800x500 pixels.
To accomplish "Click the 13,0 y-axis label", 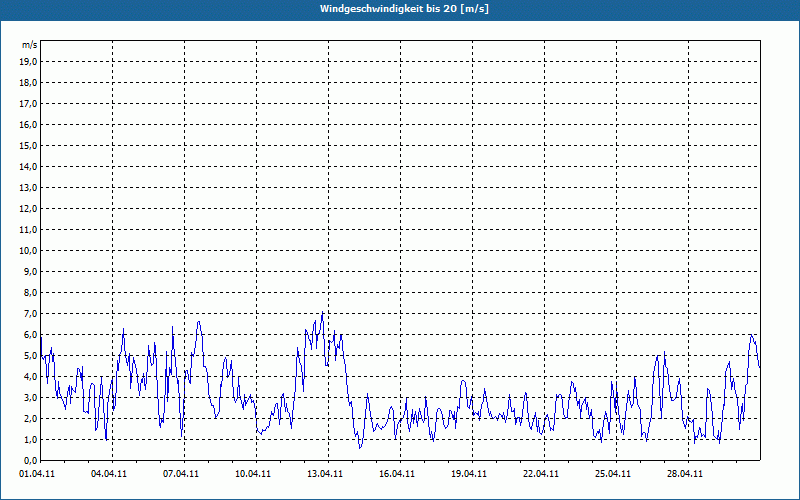I will click(29, 188).
